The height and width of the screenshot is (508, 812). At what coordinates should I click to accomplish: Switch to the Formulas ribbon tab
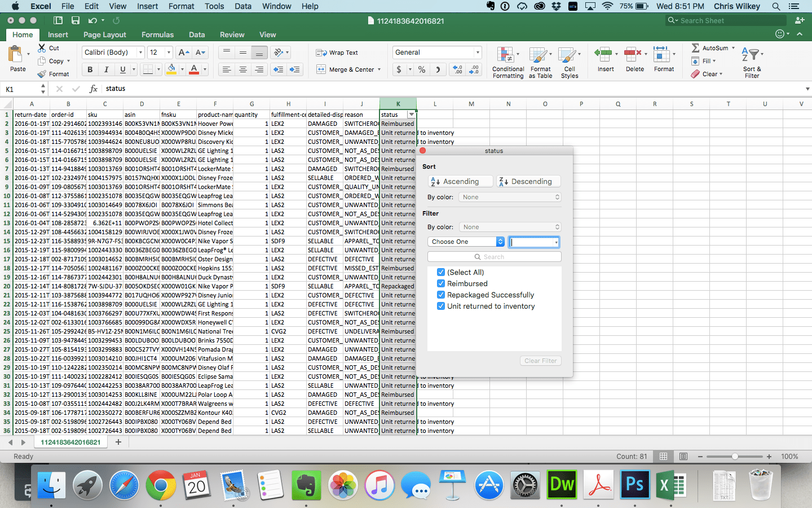157,34
